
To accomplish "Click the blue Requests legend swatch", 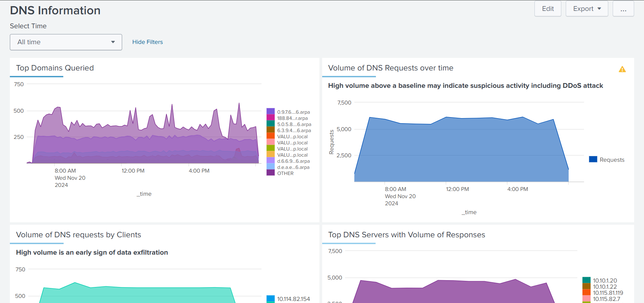I will 593,159.
